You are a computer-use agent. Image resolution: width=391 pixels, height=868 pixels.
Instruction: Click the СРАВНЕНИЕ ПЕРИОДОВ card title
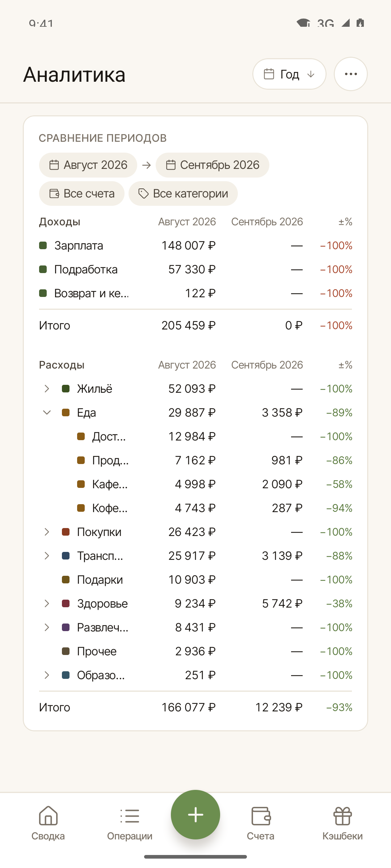point(103,138)
